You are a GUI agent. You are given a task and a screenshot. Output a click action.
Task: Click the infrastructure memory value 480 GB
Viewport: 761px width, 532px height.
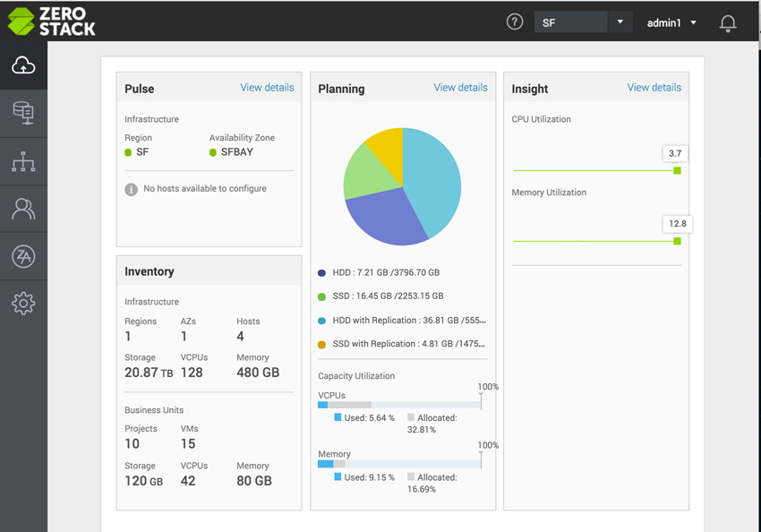[258, 373]
